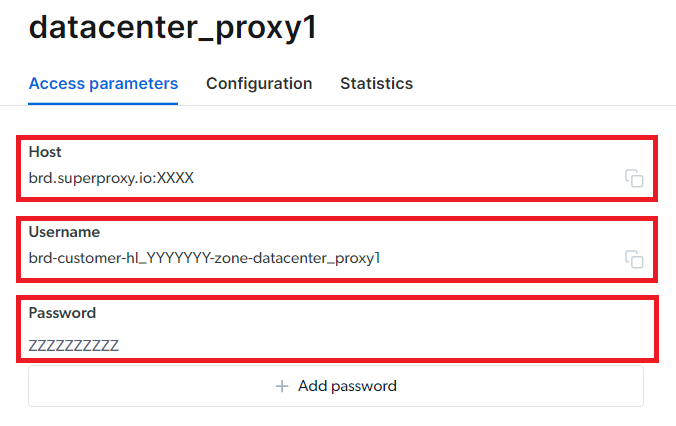Click the Add password button text

[347, 386]
